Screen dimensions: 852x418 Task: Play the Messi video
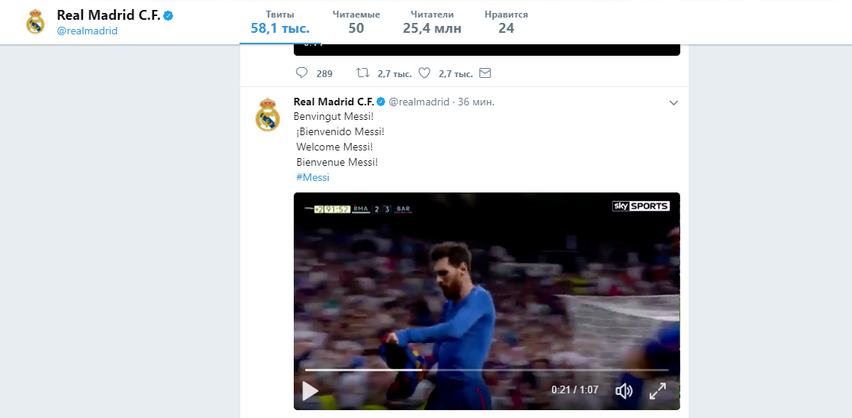[310, 390]
